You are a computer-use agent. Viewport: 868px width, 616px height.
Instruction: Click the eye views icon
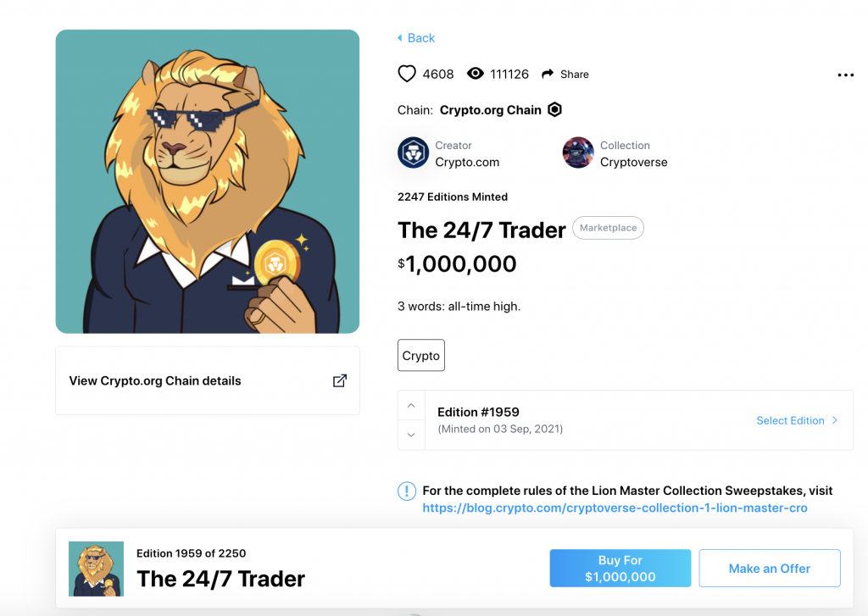click(475, 74)
